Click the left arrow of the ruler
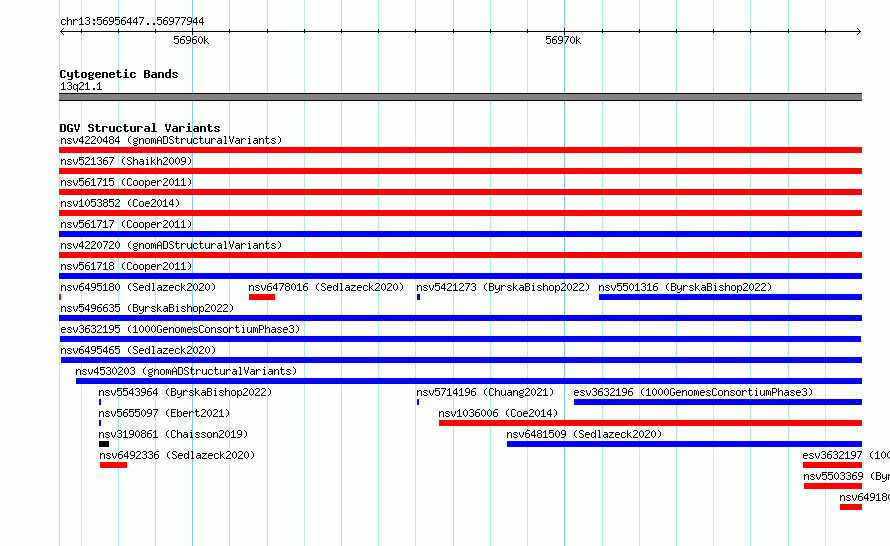This screenshot has width=890, height=546. click(x=62, y=31)
